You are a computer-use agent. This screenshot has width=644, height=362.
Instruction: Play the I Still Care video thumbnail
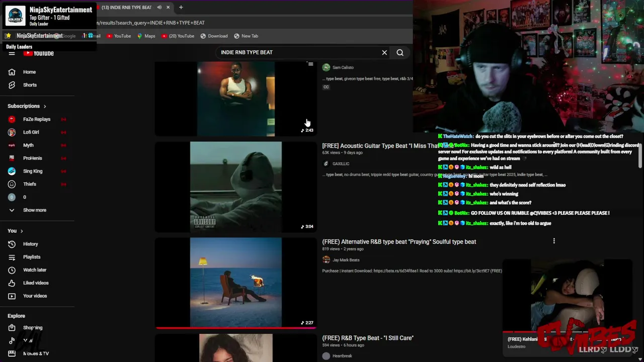pyautogui.click(x=236, y=348)
